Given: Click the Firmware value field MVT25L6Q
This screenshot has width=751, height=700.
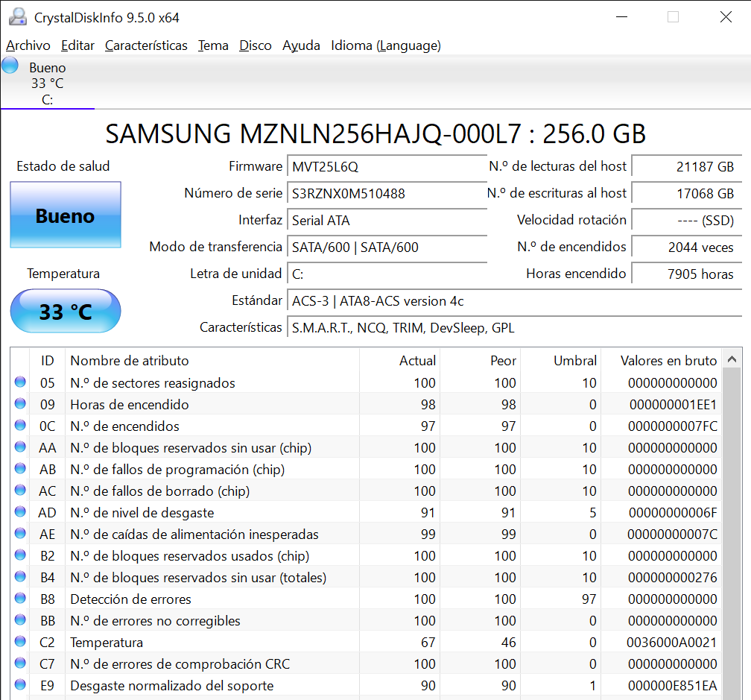Looking at the screenshot, I should pyautogui.click(x=387, y=166).
